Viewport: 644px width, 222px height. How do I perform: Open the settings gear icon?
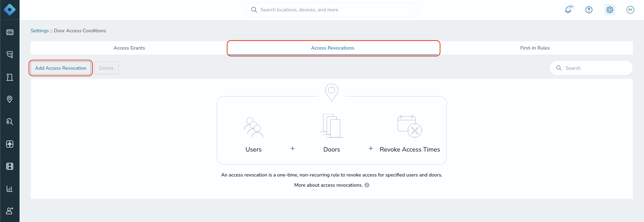[x=610, y=10]
